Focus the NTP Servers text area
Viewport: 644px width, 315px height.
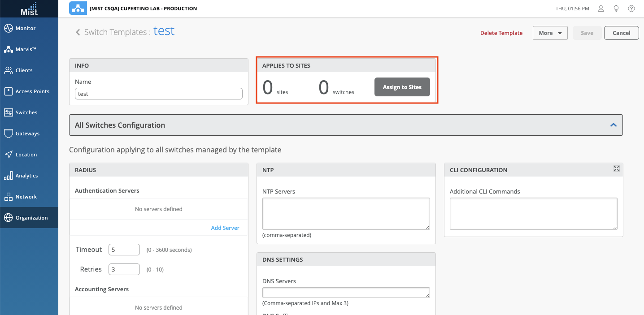point(346,214)
